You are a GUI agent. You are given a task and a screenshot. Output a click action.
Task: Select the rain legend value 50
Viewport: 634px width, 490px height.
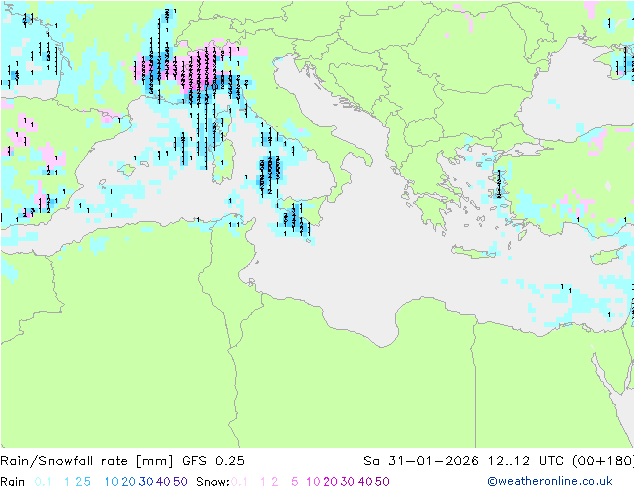[180, 482]
